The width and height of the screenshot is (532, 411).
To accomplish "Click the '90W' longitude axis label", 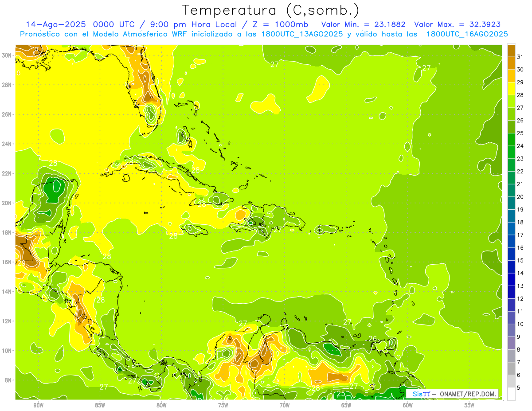I will pos(39,405).
